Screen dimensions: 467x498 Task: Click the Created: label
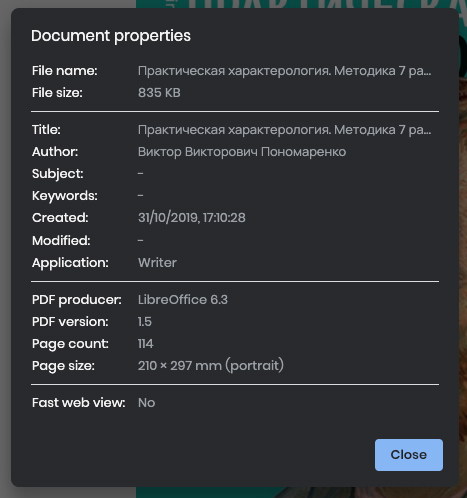60,218
